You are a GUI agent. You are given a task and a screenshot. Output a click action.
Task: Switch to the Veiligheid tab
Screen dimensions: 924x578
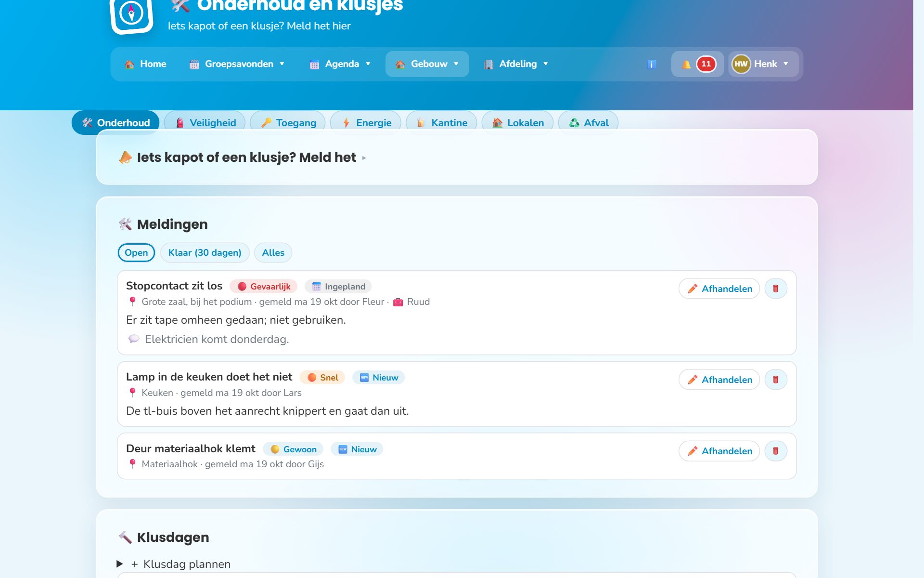205,123
